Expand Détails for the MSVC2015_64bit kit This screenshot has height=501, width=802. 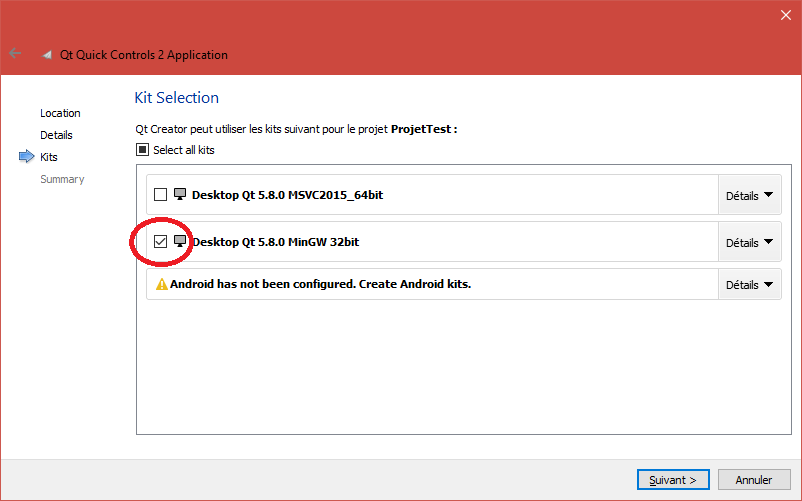point(749,195)
